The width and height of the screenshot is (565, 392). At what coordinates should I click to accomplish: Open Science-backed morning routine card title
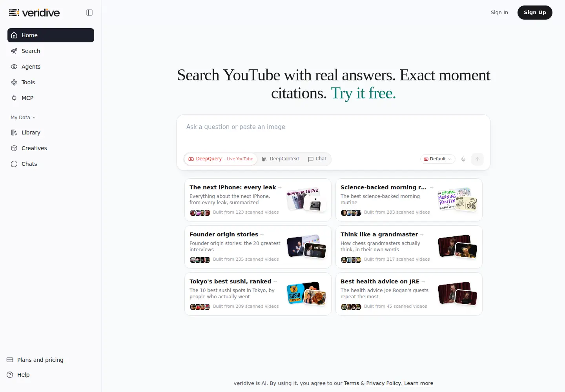coord(383,187)
